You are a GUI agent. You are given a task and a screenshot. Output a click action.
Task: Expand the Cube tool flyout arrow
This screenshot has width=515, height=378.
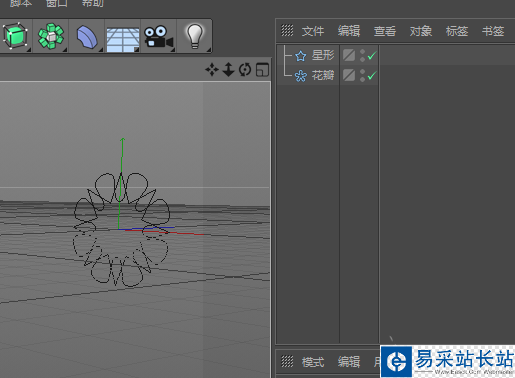pos(29,50)
